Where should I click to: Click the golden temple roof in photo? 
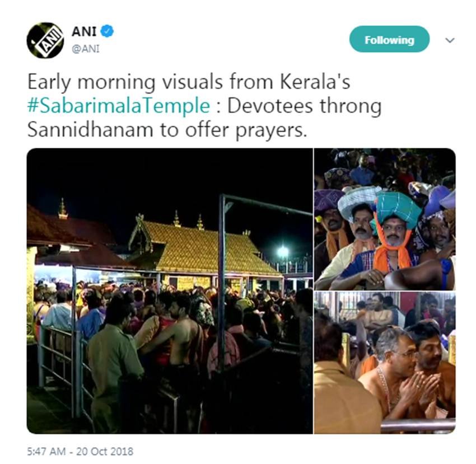207,247
